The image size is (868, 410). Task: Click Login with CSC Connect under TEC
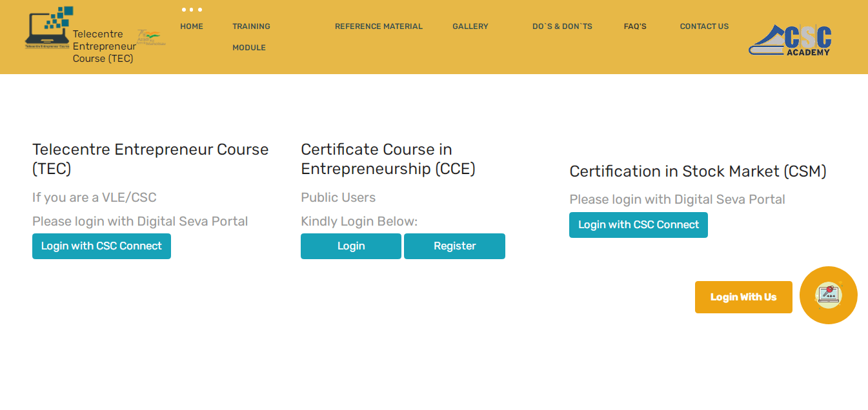pos(101,246)
